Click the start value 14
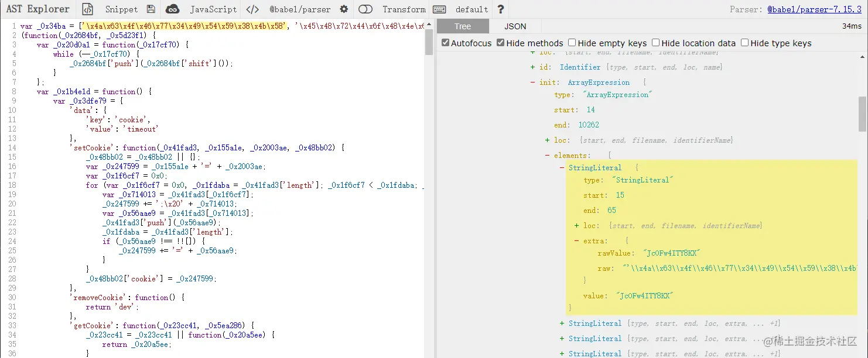This screenshot has width=868, height=358. tap(590, 110)
